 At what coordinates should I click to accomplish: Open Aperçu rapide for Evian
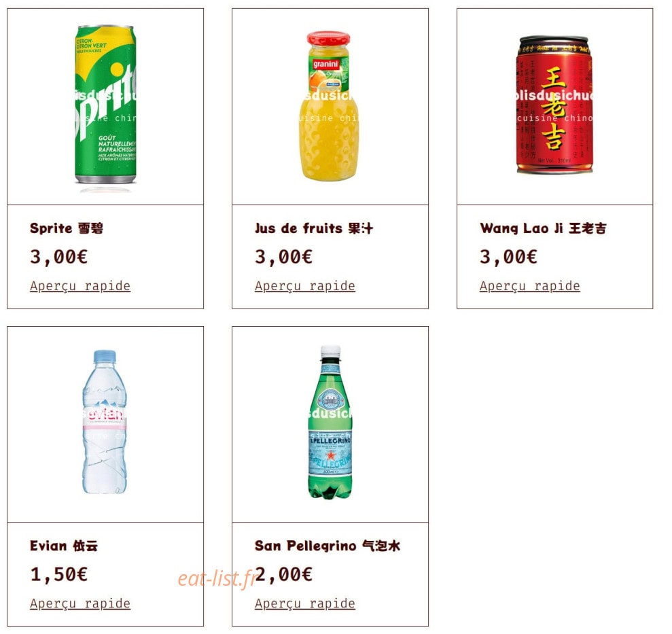click(80, 603)
